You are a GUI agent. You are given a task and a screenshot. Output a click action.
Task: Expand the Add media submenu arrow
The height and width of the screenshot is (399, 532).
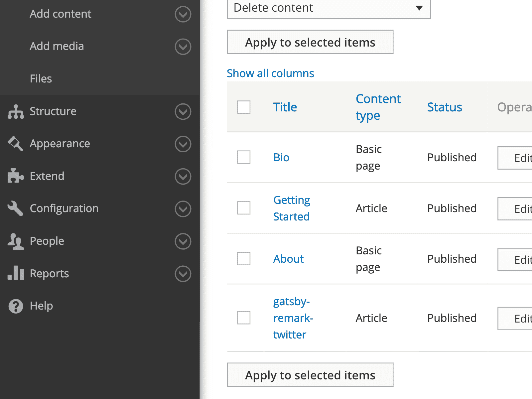coord(183,47)
